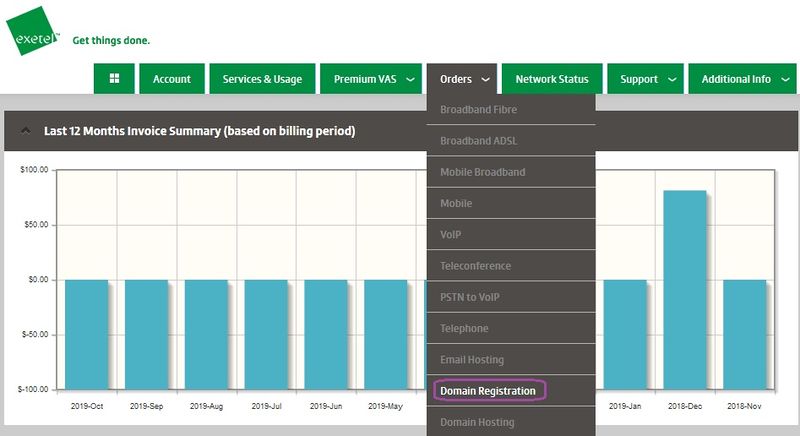Viewport: 800px width, 436px height.
Task: Click the 2019-Oct axis label
Action: point(87,406)
